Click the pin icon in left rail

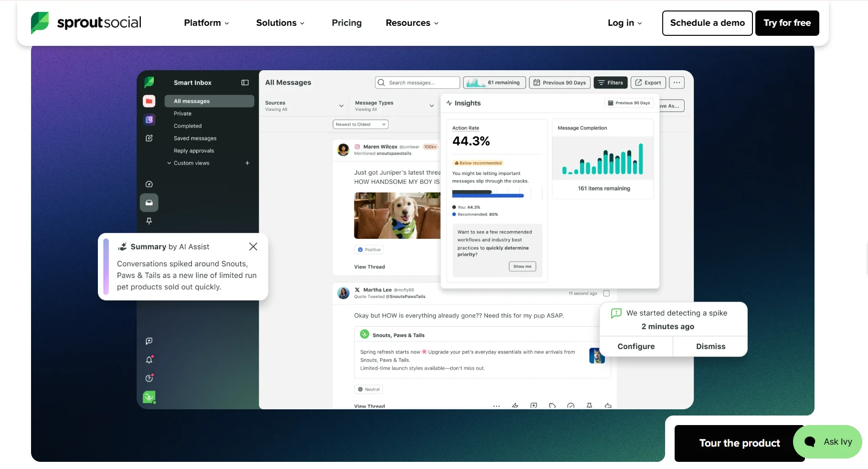click(149, 221)
